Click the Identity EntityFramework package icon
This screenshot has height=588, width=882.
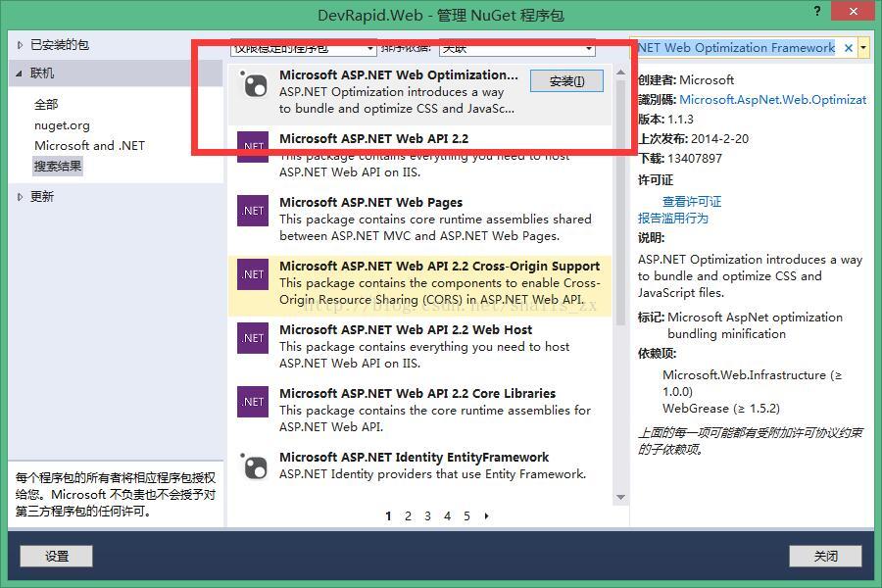pyautogui.click(x=254, y=466)
